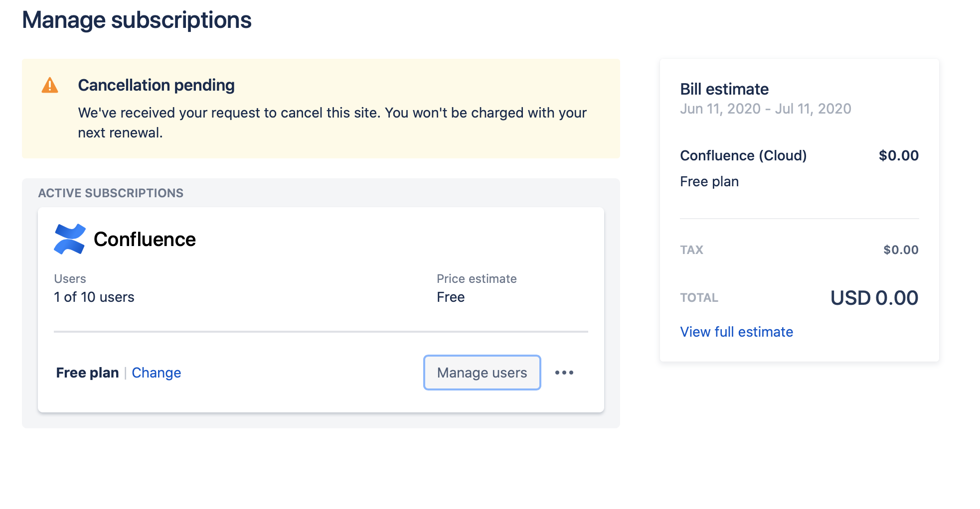
Task: Click the Price estimate 'Free' value
Action: pyautogui.click(x=450, y=296)
